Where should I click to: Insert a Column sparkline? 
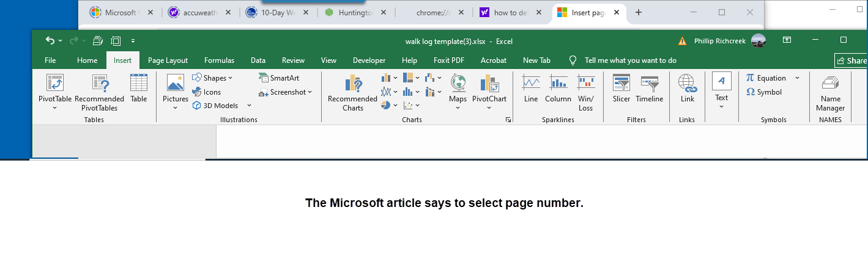coord(558,89)
